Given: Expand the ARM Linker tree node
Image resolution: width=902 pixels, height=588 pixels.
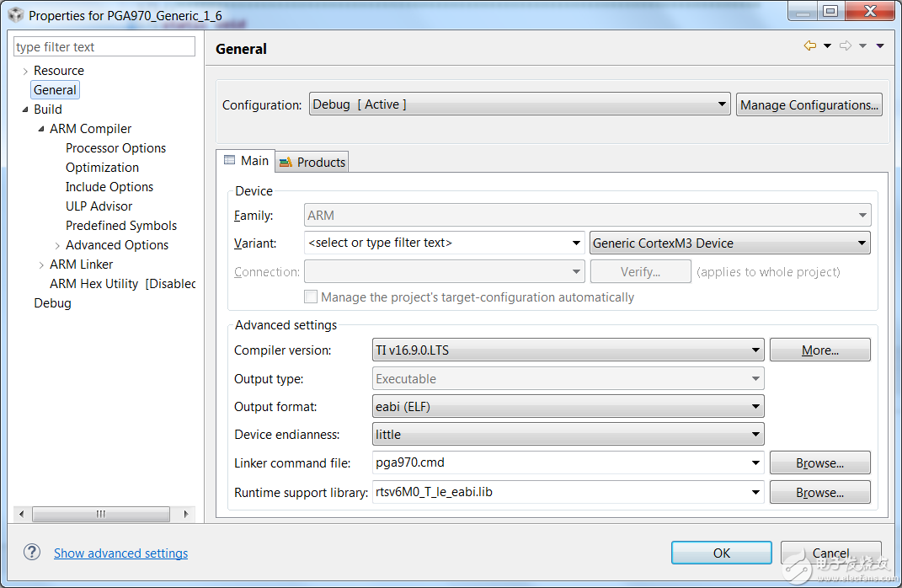Looking at the screenshot, I should (41, 265).
